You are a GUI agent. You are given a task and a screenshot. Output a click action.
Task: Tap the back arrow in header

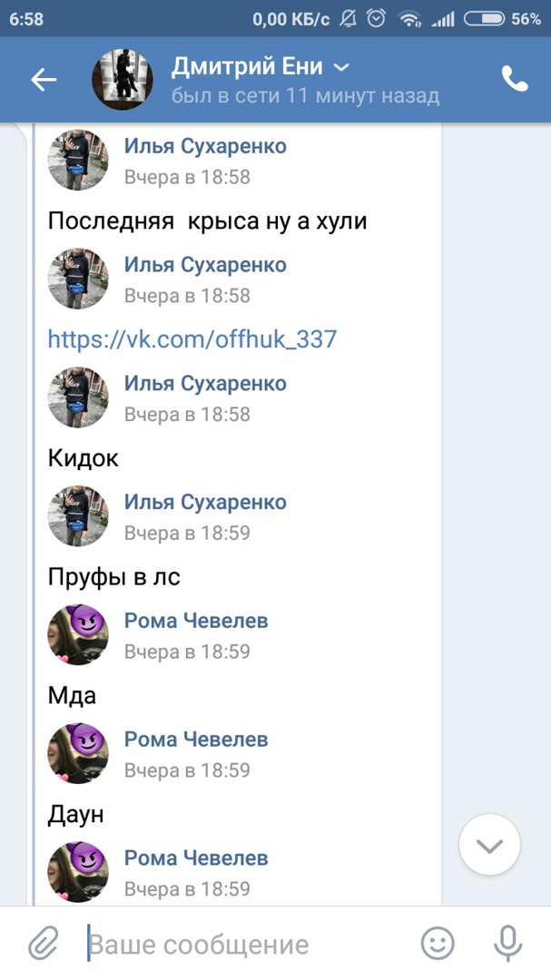(44, 80)
